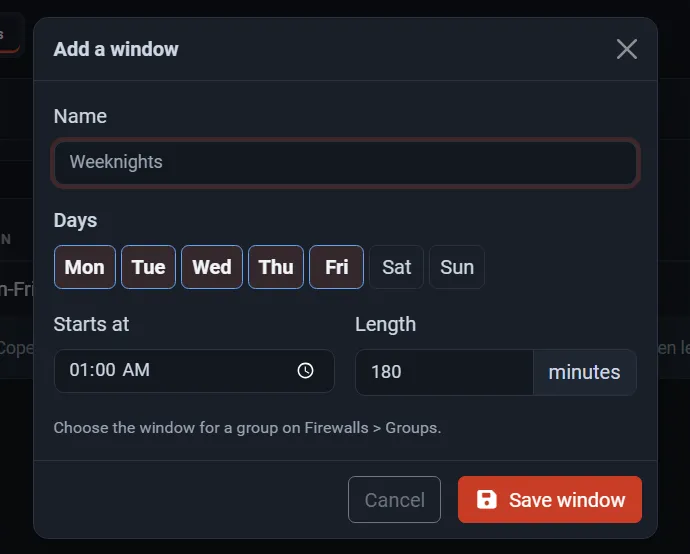Screen dimensions: 690x554
Task: Click the Name input field
Action: [345, 162]
